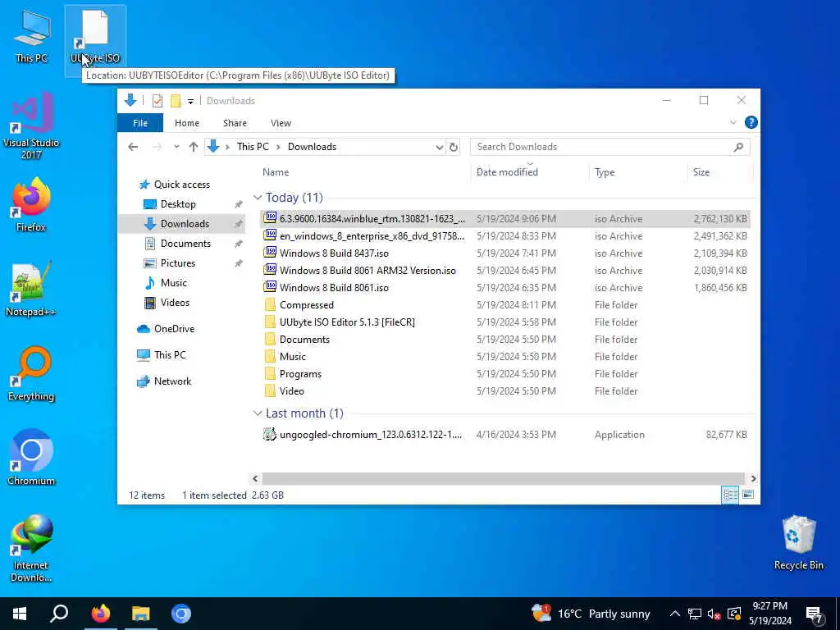840x630 pixels.
Task: Show hidden system tray icons
Action: click(x=675, y=614)
